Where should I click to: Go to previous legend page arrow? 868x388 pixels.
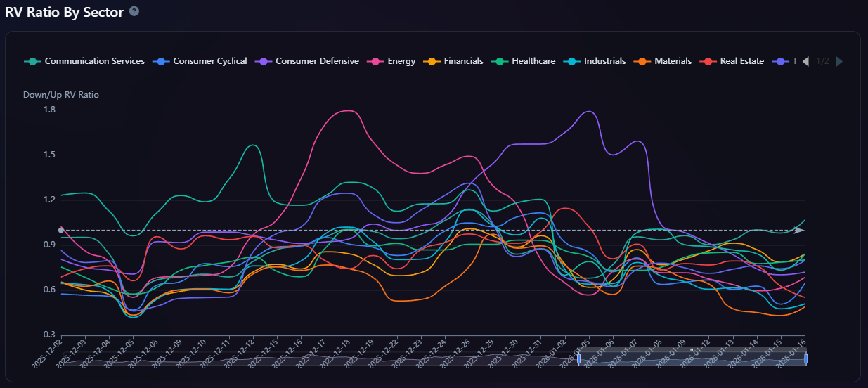click(x=805, y=61)
